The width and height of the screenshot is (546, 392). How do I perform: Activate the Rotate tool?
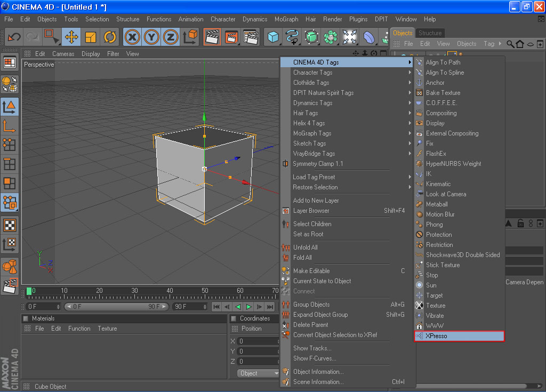(110, 37)
